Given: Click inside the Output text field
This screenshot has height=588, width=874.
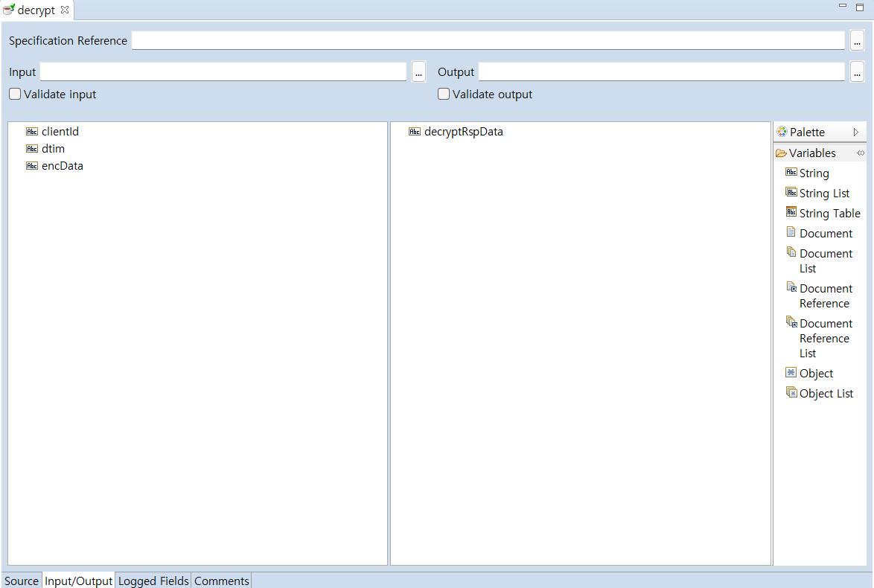Looking at the screenshot, I should [x=661, y=72].
